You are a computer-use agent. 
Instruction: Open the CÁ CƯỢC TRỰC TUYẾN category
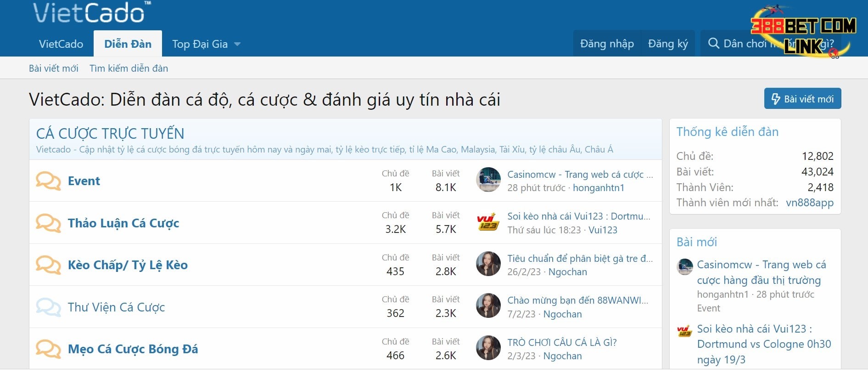point(110,134)
